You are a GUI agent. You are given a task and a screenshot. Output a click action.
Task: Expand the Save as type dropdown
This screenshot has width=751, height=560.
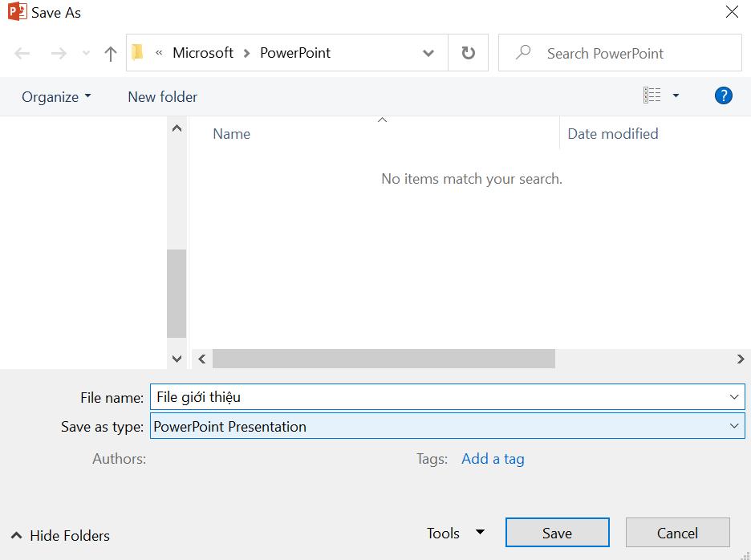[733, 426]
